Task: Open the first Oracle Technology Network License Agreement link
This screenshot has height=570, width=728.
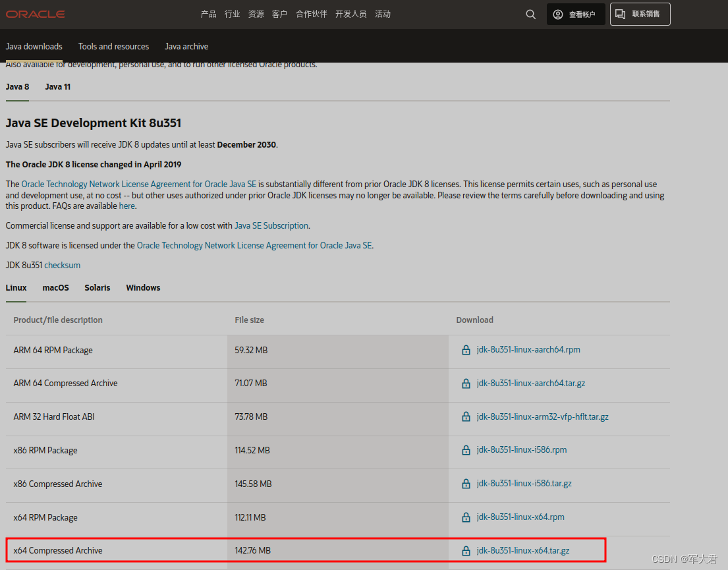Action: pos(139,185)
